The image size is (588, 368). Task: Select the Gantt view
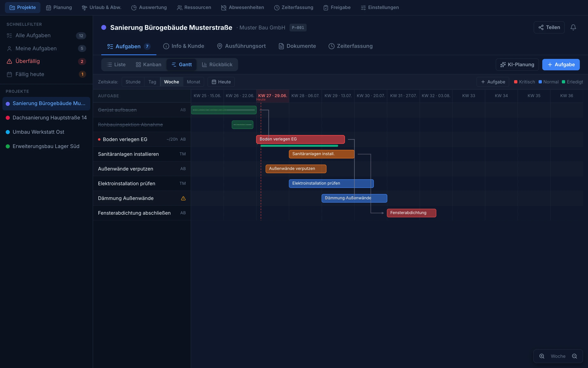(182, 64)
